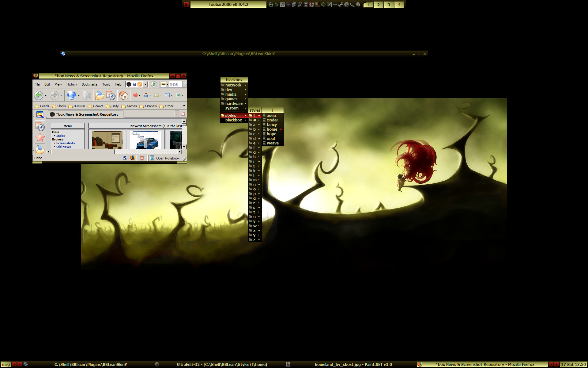Click the VNC tray icon in top bar

point(282,5)
